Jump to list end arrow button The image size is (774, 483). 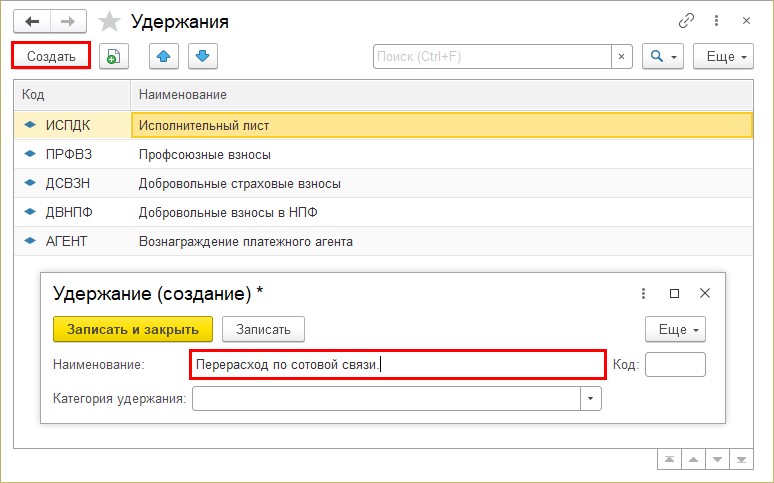pyautogui.click(x=741, y=459)
